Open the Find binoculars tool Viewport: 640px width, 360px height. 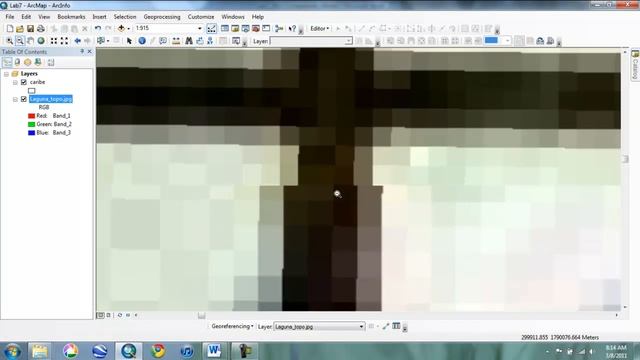tap(189, 41)
